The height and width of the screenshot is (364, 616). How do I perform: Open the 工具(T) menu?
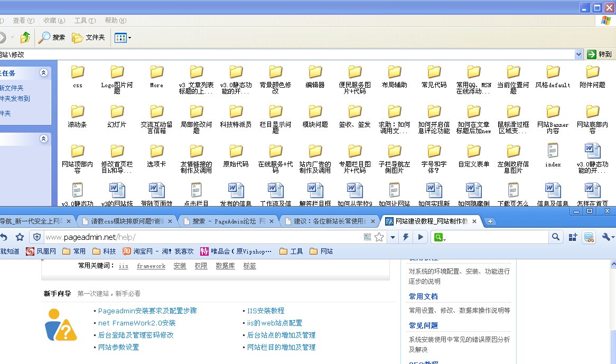tap(85, 21)
